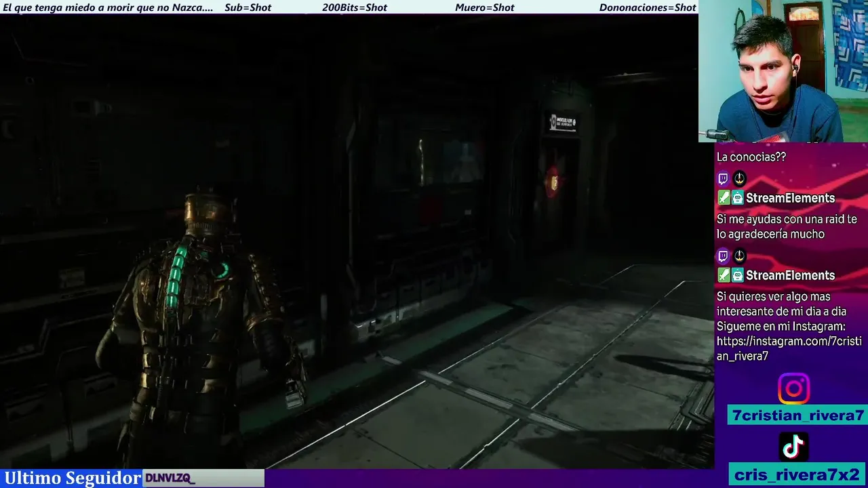Click the TikTok logo icon
This screenshot has width=868, height=488.
793,447
